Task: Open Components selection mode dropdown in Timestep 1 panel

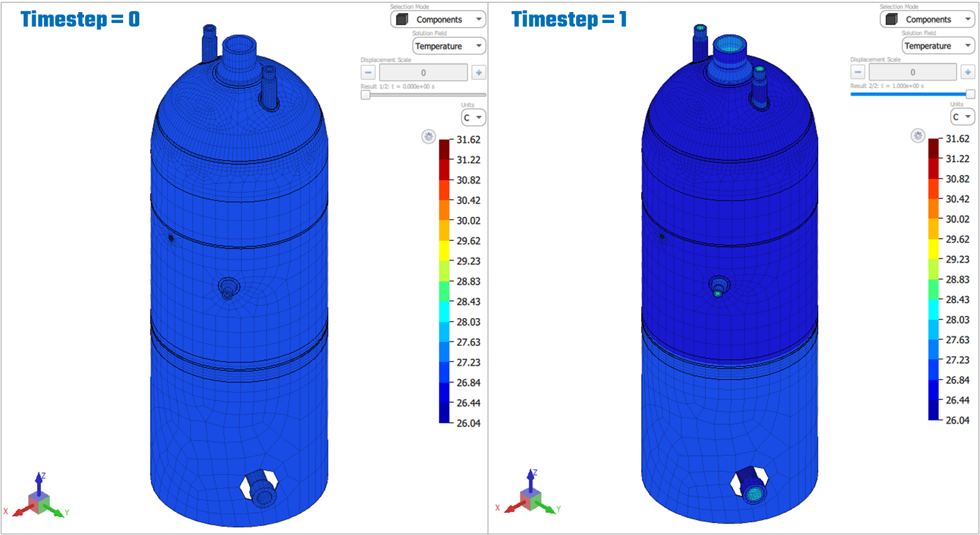Action: tap(928, 20)
